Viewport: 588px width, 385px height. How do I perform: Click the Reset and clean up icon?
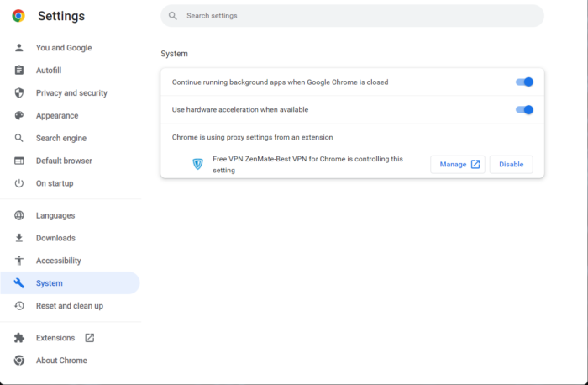click(19, 306)
